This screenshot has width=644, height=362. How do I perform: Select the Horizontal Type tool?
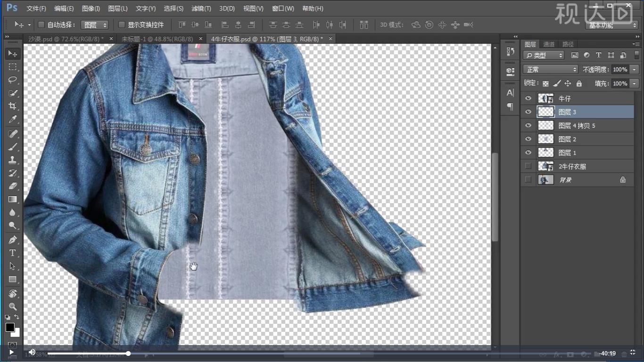pyautogui.click(x=13, y=253)
